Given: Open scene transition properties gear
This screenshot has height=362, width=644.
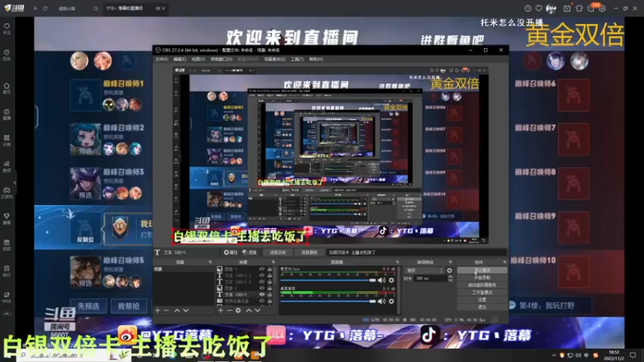Looking at the screenshot, I should 449,270.
